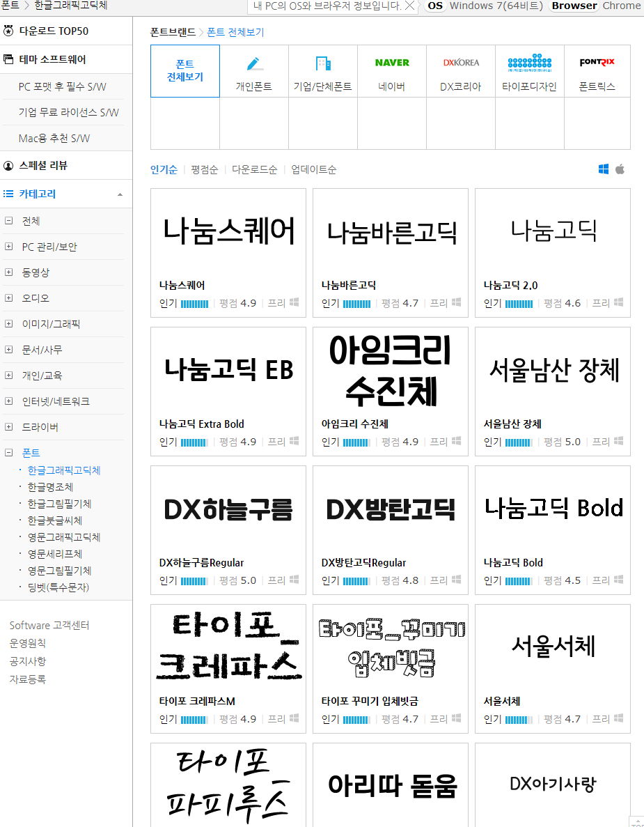The width and height of the screenshot is (644, 827).
Task: Expand the 오디오 category
Action: 8,298
